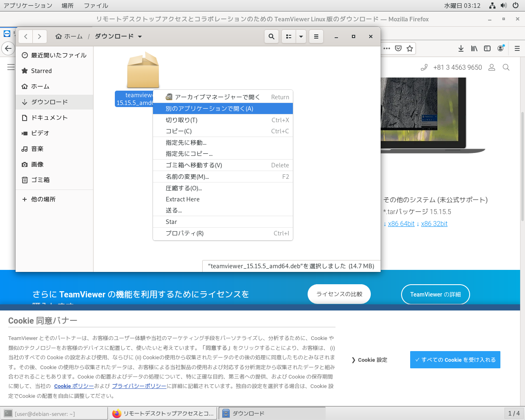Open ドキュメント folder in sidebar
Screen dimensions: 525x420
pyautogui.click(x=49, y=118)
